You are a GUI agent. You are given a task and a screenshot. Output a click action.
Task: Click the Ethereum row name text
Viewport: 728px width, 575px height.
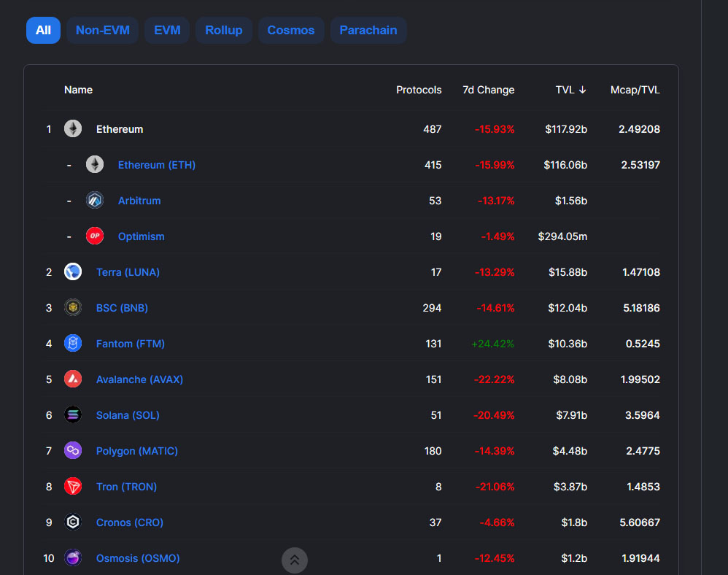(120, 129)
